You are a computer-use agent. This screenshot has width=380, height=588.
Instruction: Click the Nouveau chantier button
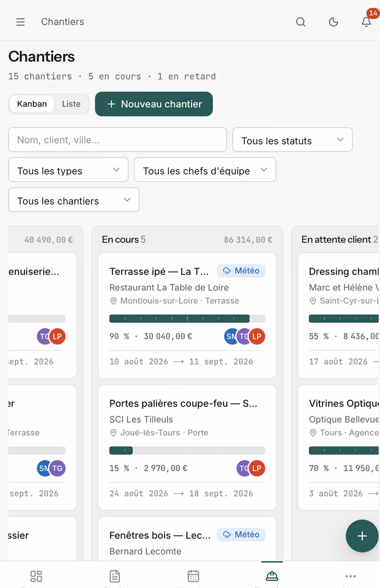[154, 104]
